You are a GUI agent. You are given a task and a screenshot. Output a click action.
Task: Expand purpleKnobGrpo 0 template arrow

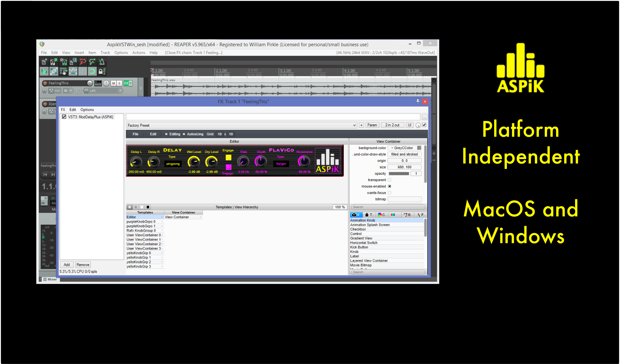tap(162, 221)
